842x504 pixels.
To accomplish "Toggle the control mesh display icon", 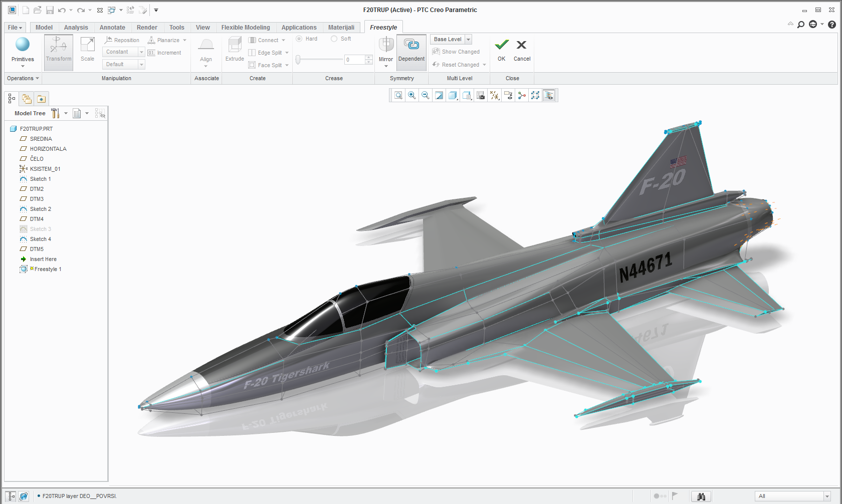I will click(x=535, y=95).
